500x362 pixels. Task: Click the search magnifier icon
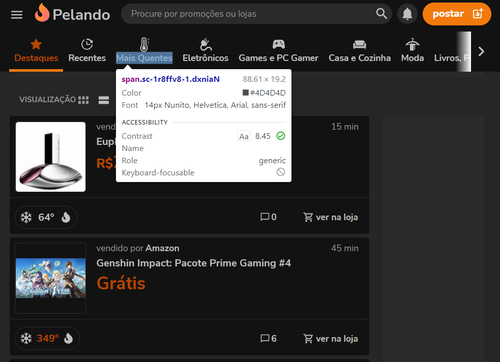(381, 14)
